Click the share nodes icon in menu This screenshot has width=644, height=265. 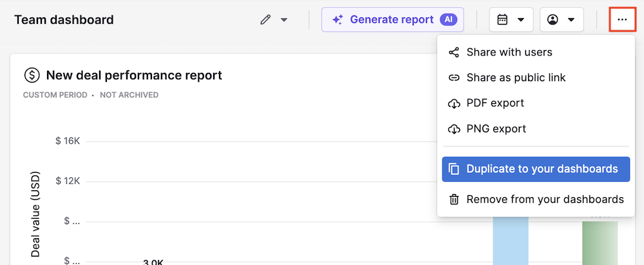coord(454,53)
